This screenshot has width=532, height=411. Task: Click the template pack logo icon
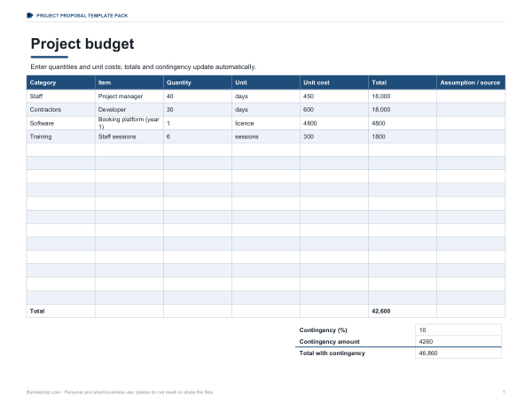pos(30,15)
